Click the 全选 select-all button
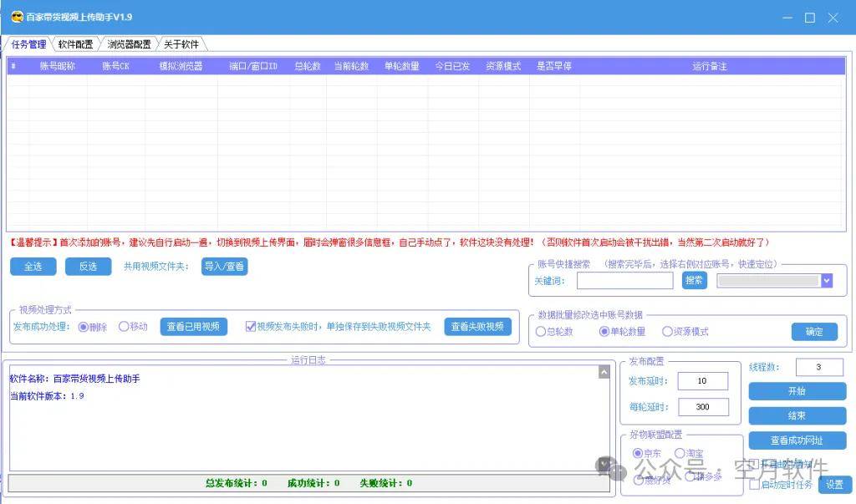The width and height of the screenshot is (856, 504). (x=33, y=266)
